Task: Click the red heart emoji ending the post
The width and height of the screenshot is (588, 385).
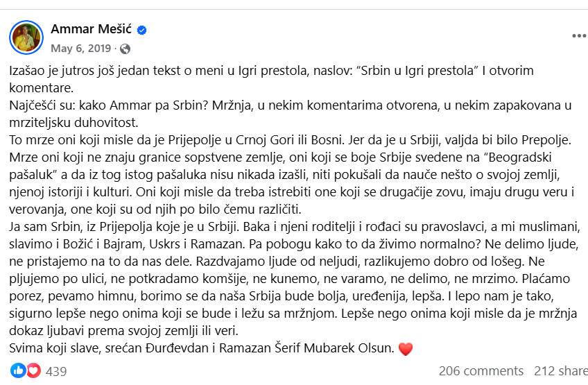Action: [x=406, y=349]
